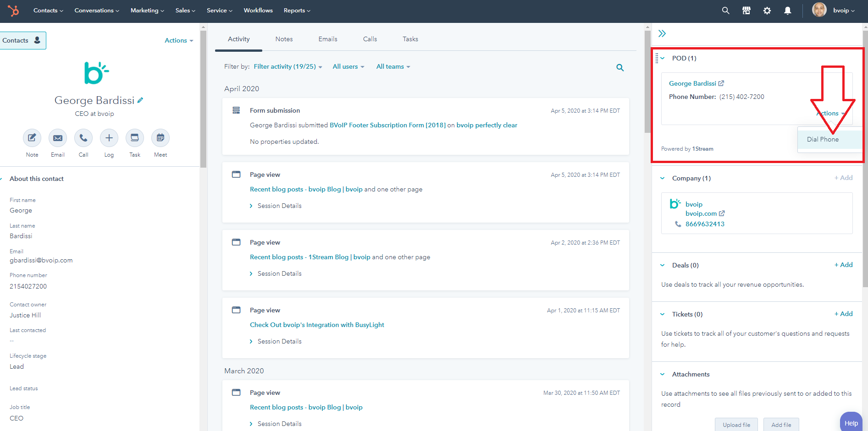The width and height of the screenshot is (868, 431).
Task: Click the contact's bvoip avatar logo
Action: 96,73
